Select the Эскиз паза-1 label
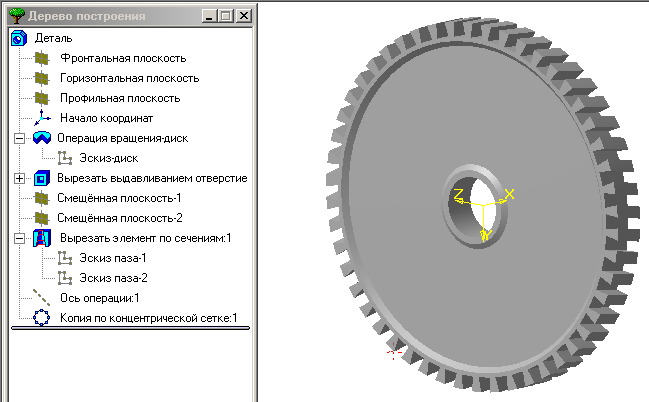649x402 pixels. [x=113, y=258]
